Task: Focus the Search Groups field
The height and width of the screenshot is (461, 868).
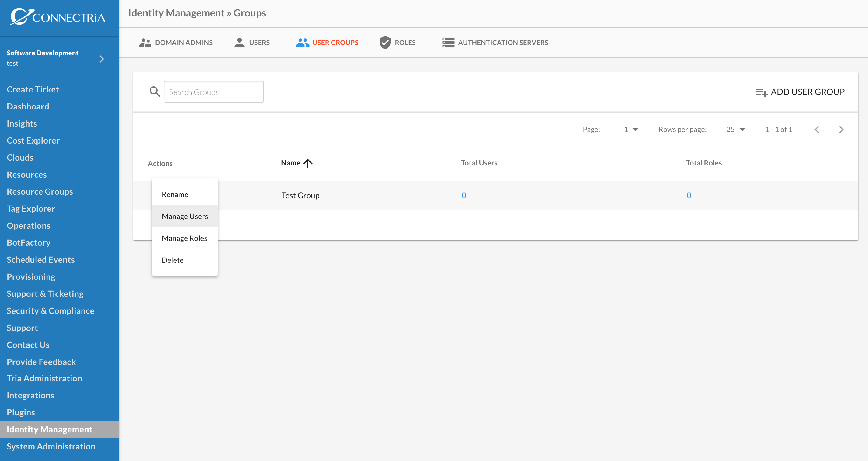Action: 214,92
